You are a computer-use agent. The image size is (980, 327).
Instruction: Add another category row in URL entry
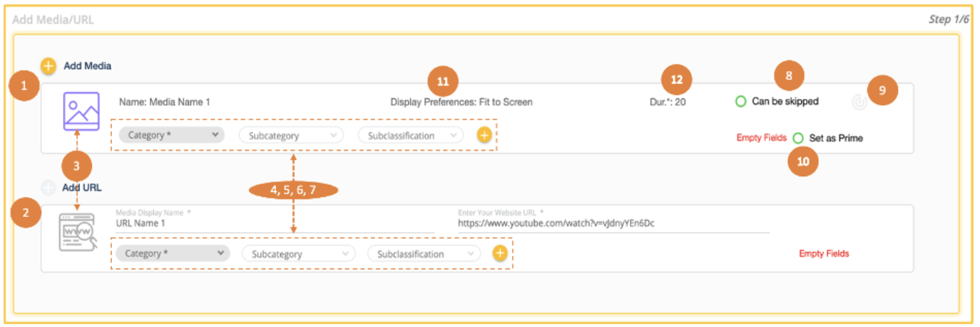[499, 253]
